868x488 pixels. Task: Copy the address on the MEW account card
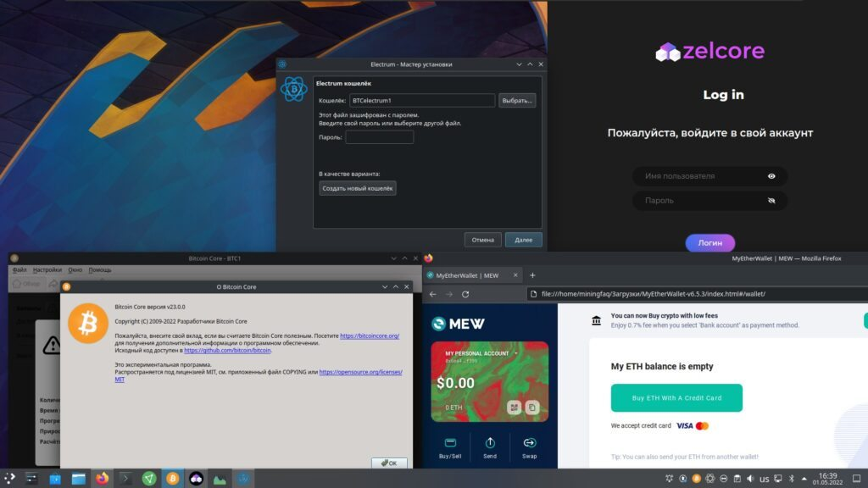[532, 408]
